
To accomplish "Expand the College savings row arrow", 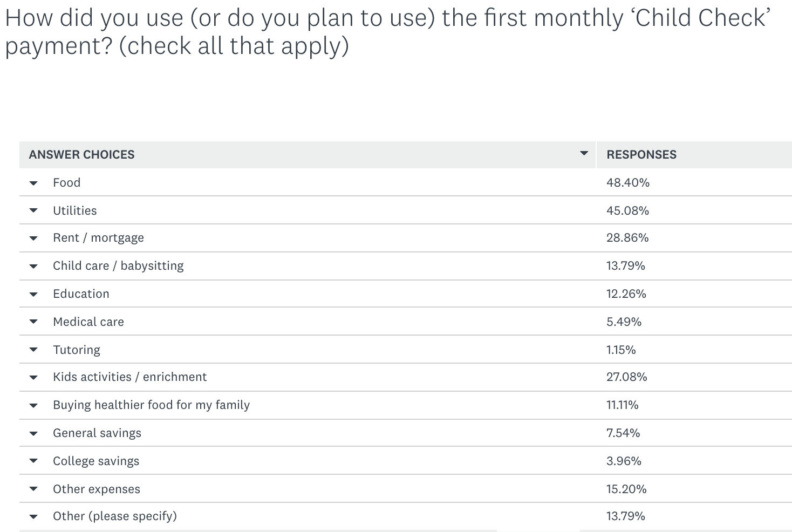I will point(33,461).
